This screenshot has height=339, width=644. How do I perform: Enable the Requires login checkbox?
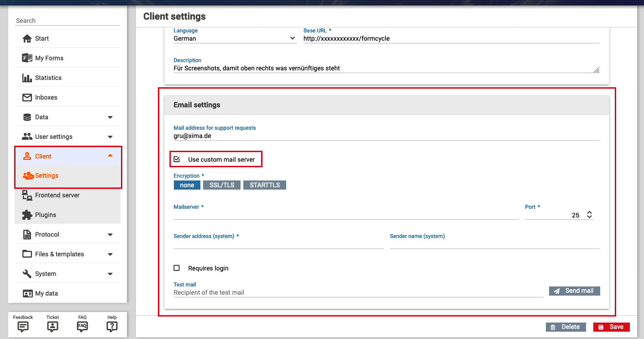point(177,268)
